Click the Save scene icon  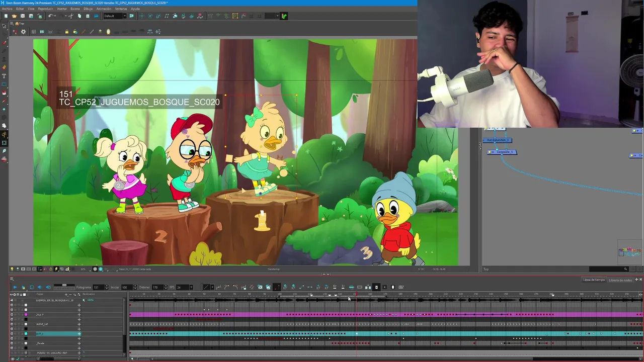(23, 16)
